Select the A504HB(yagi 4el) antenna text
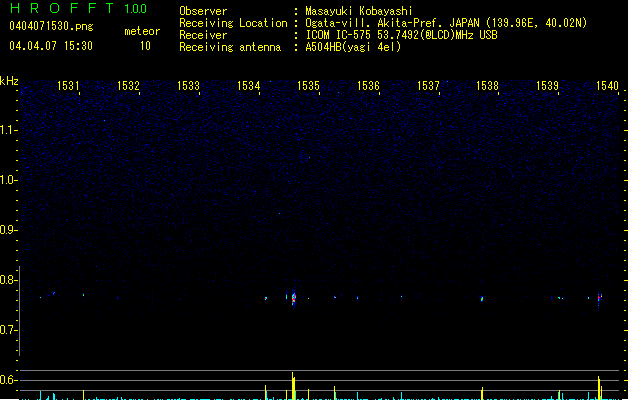The image size is (629, 400). (x=353, y=47)
